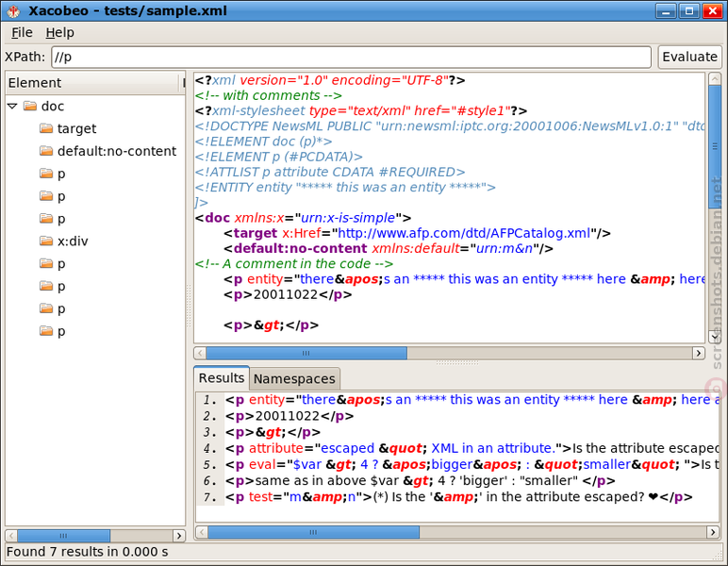728x566 pixels.
Task: Select result 4 with attribute 'escaped &quot;'
Action: click(x=472, y=448)
